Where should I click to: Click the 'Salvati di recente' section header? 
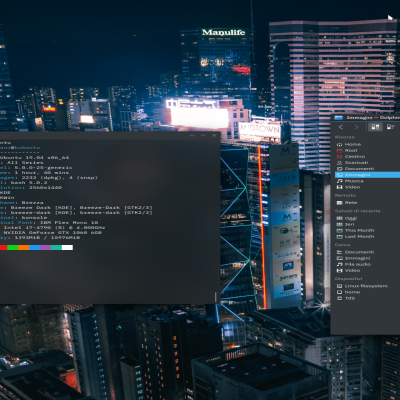pos(357,211)
